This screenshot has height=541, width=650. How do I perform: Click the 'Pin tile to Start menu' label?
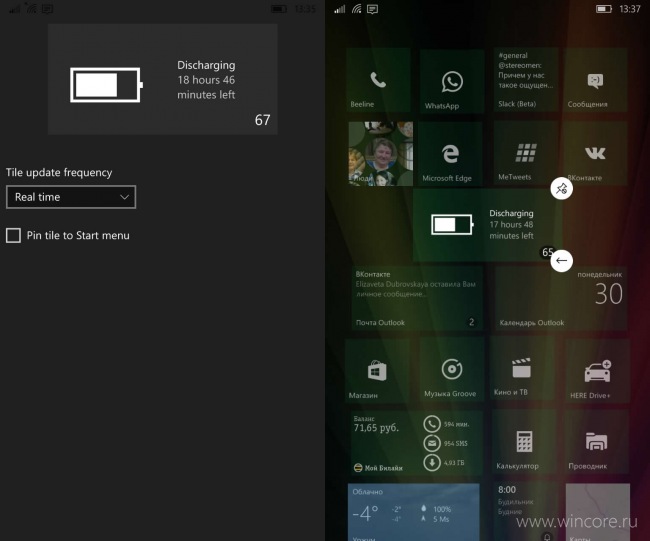(78, 235)
